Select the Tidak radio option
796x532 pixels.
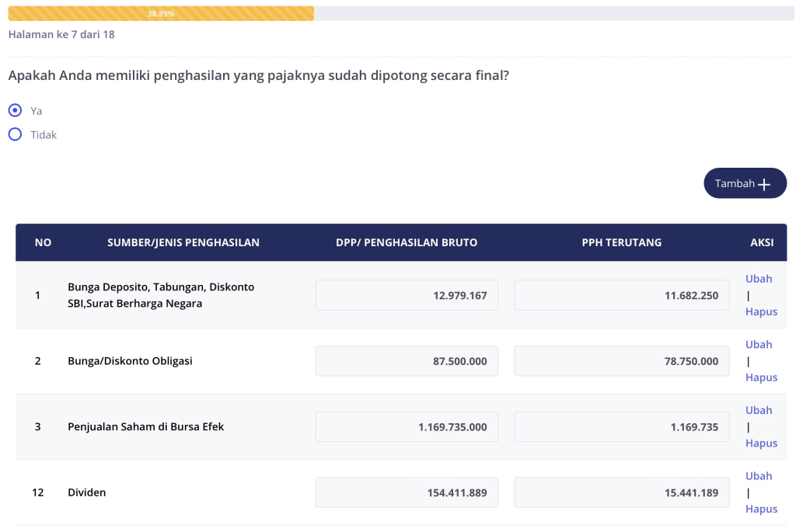(x=15, y=134)
